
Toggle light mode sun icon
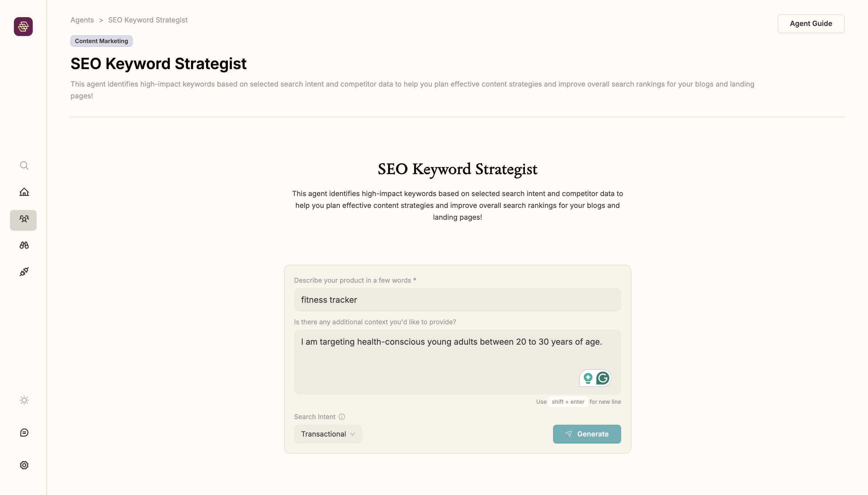24,400
